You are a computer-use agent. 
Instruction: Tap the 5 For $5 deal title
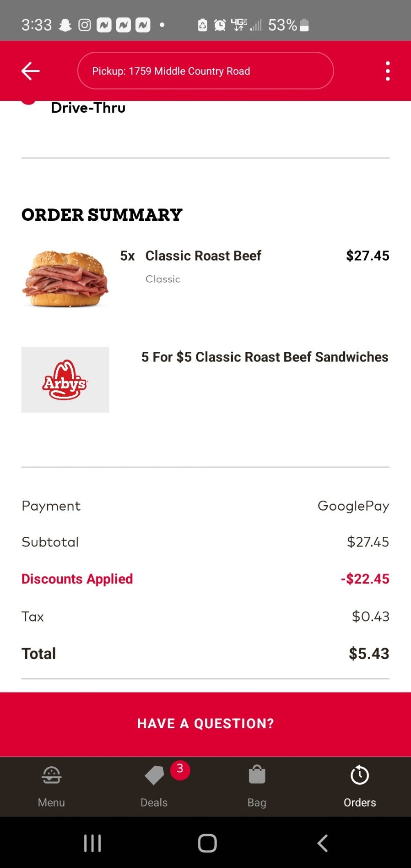click(265, 357)
